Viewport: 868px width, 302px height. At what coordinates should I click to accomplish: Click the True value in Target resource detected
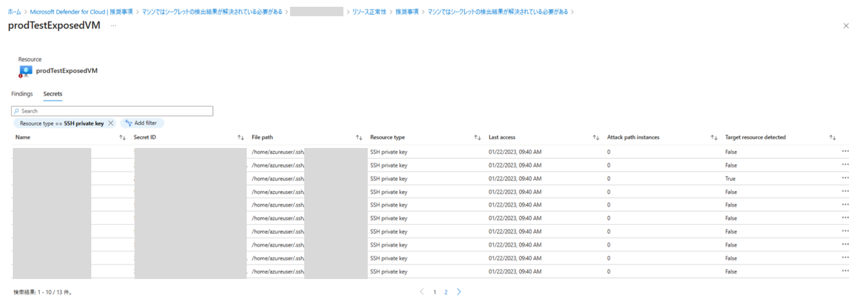point(730,178)
